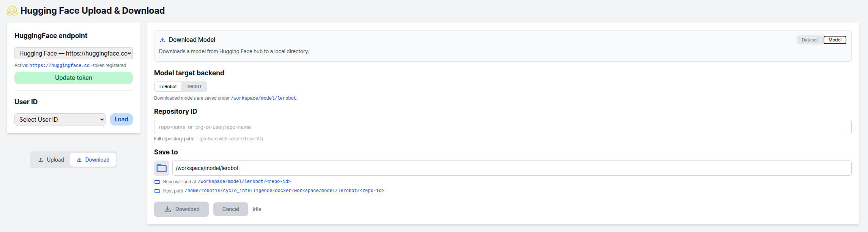Click the repo landing path /workspace/model/lerobot/<repo-id>
Screen dimensions: 868x232
click(x=244, y=182)
